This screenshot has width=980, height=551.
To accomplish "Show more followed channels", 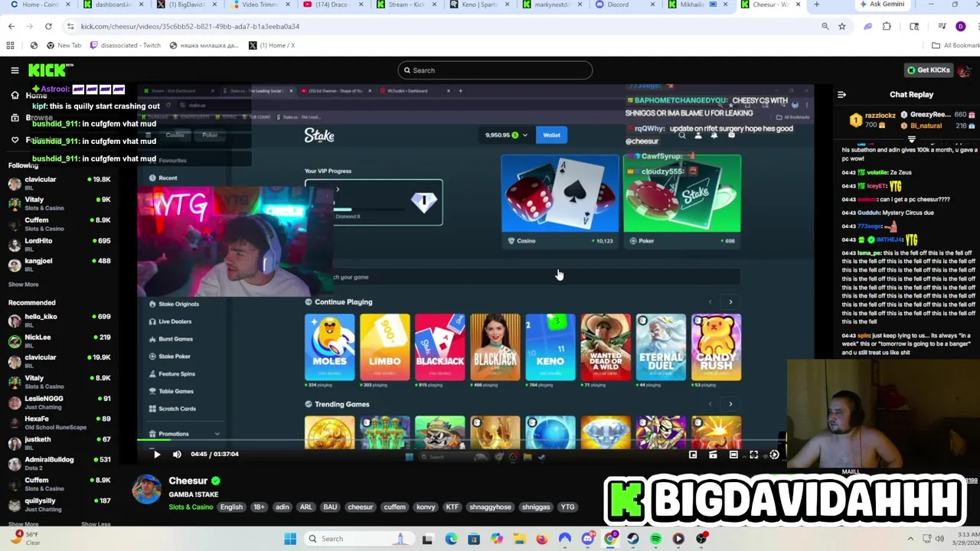I will pyautogui.click(x=23, y=285).
